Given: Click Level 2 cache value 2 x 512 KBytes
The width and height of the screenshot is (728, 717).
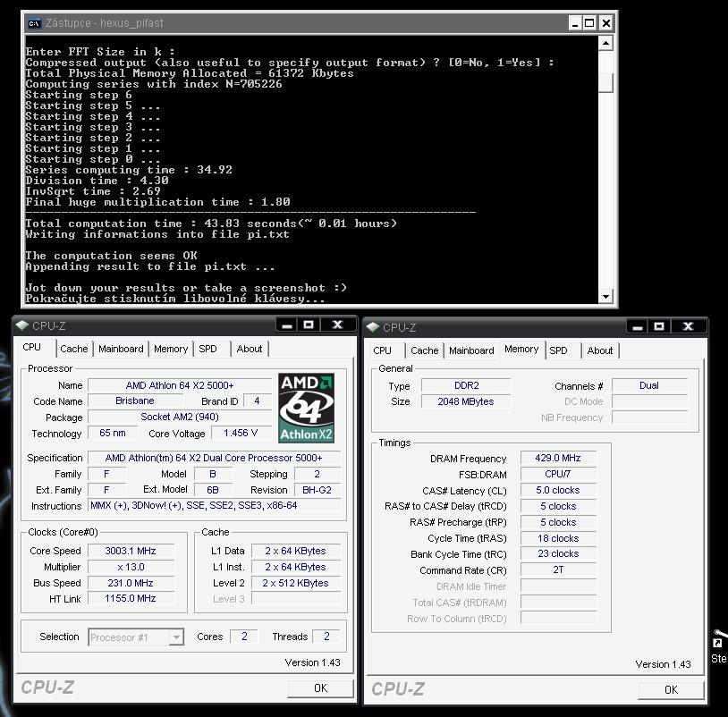Looking at the screenshot, I should click(295, 582).
